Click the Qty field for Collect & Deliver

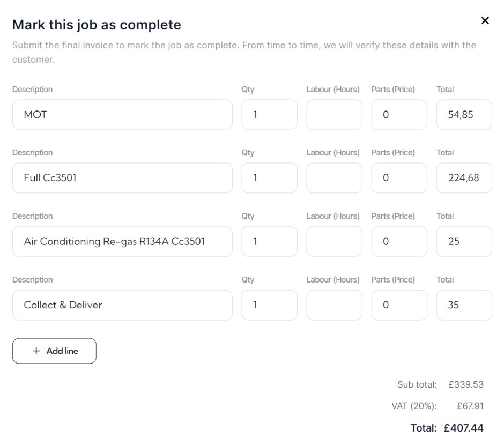pos(269,305)
